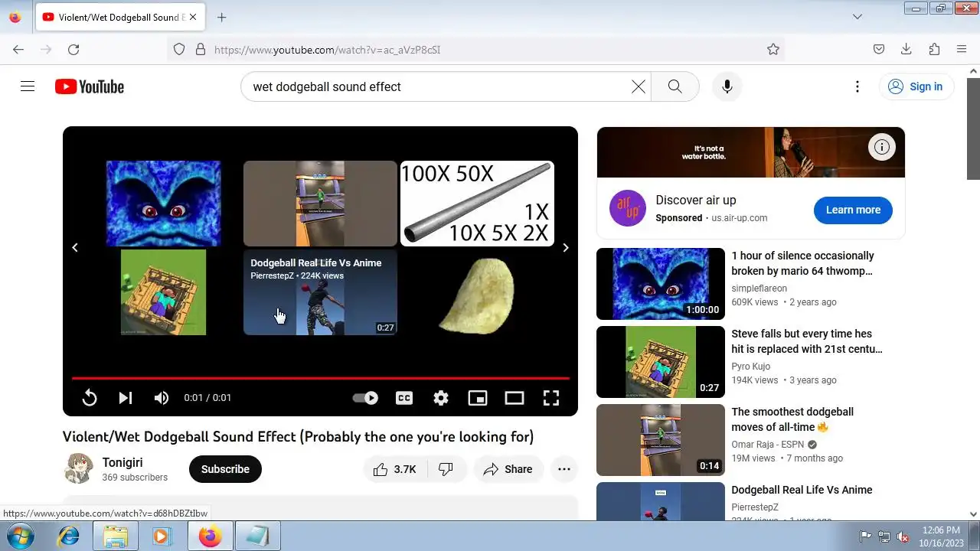The height and width of the screenshot is (551, 980).
Task: Start voice search with microphone icon
Action: tap(727, 86)
